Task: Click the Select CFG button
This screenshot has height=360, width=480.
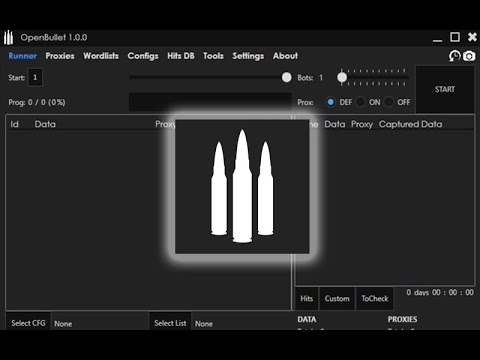Action: [28, 323]
